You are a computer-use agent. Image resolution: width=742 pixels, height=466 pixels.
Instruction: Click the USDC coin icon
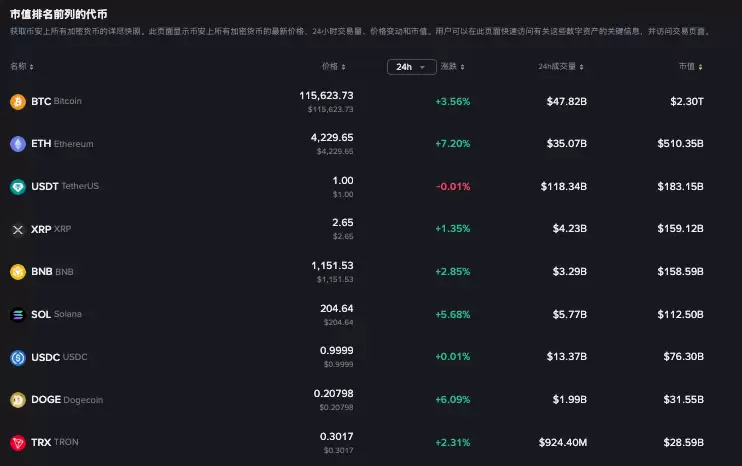17,357
